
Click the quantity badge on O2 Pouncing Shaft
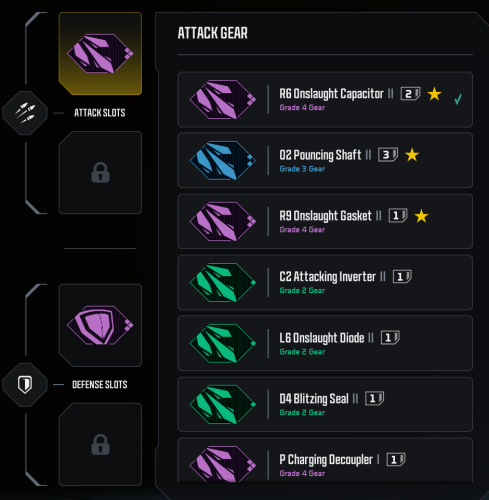pyautogui.click(x=388, y=155)
